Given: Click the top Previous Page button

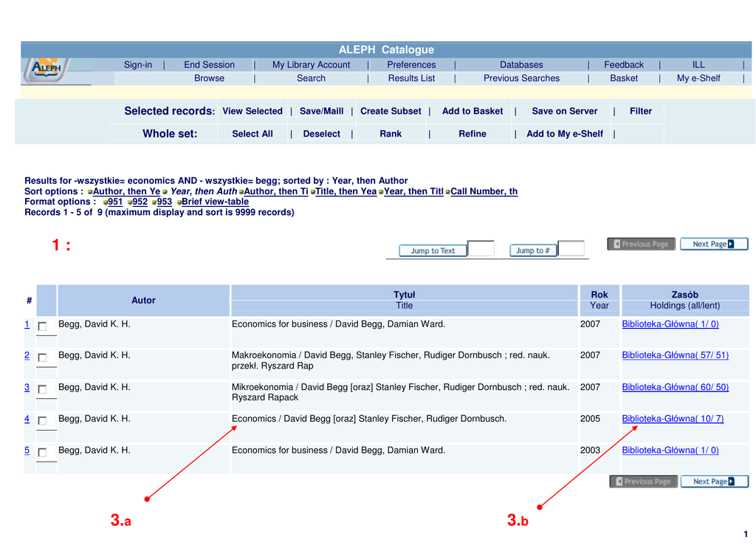Looking at the screenshot, I should 641,244.
